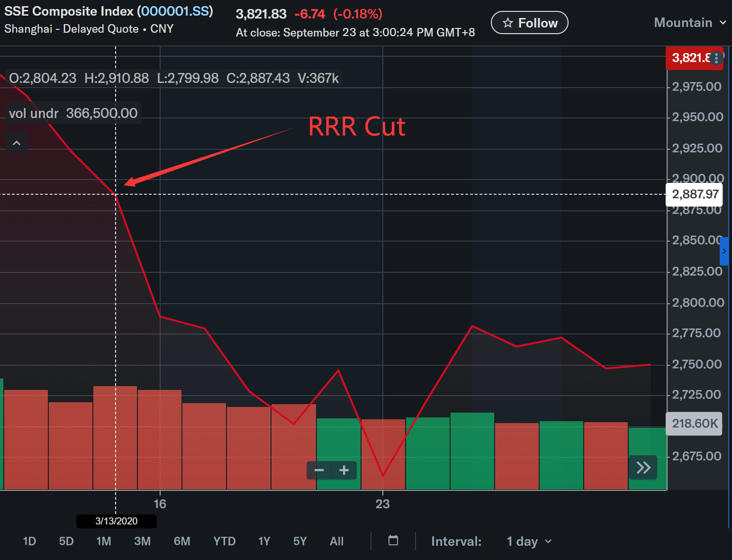Click the 2,850.00 price axis label

(x=697, y=240)
